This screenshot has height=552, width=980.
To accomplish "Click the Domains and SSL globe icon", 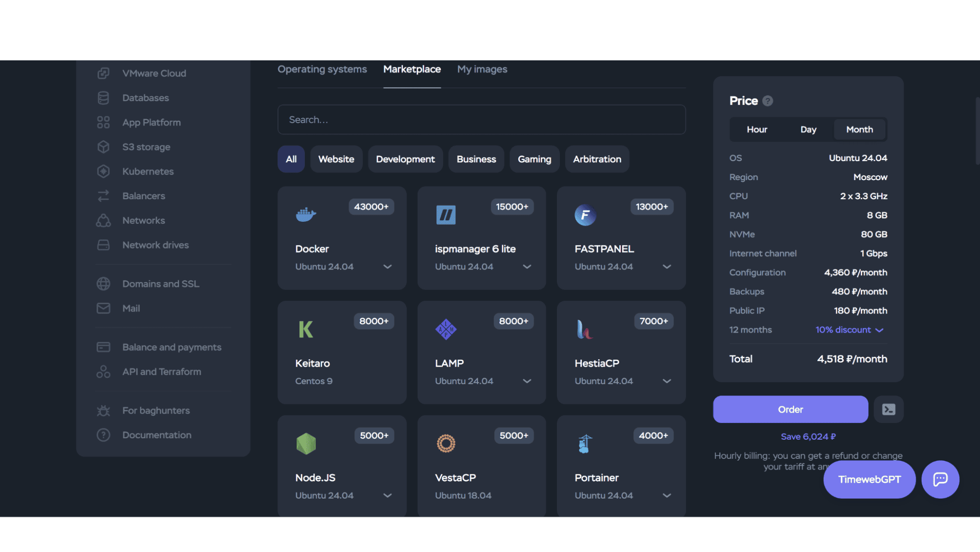I will point(103,284).
